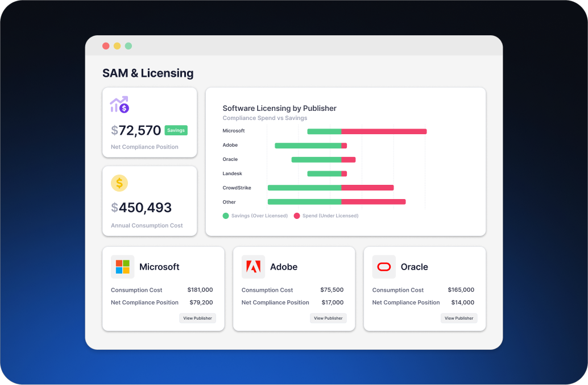
Task: Click the Microsoft logo icon
Action: (x=123, y=267)
